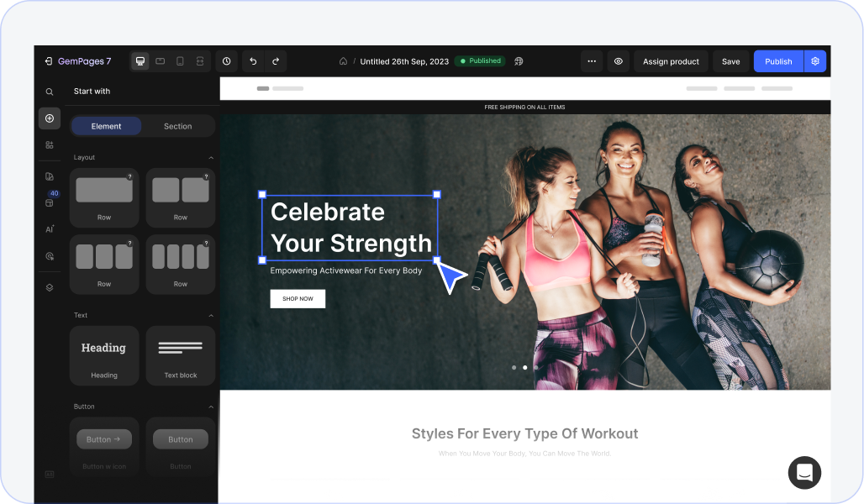The width and height of the screenshot is (864, 504).
Task: Select the Element tab
Action: click(x=106, y=126)
